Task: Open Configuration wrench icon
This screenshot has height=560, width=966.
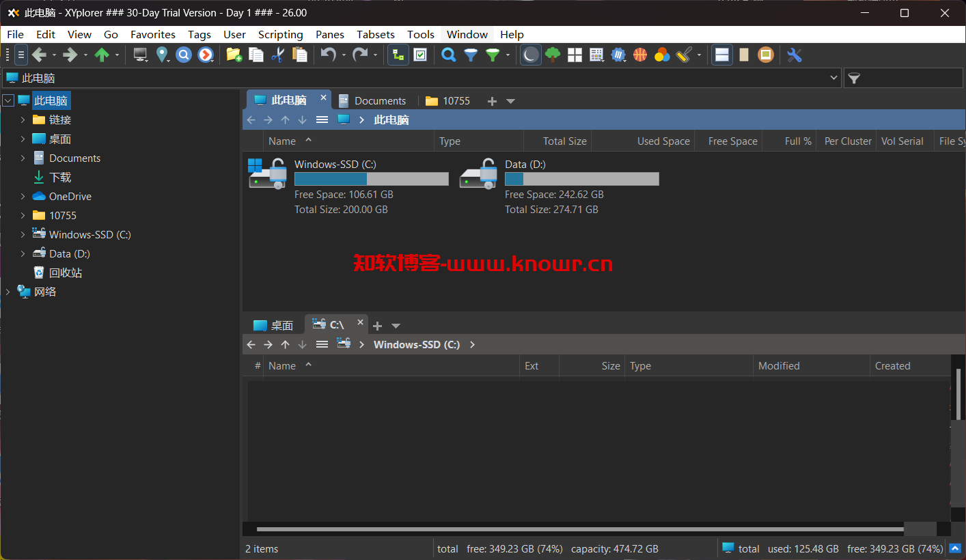Action: pos(794,55)
